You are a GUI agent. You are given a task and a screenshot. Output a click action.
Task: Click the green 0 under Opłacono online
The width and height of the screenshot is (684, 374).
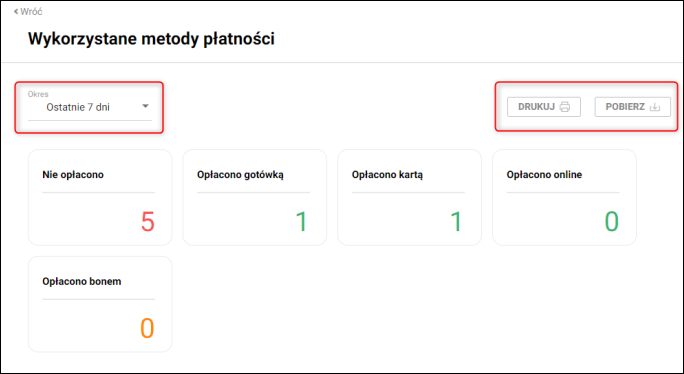(611, 222)
